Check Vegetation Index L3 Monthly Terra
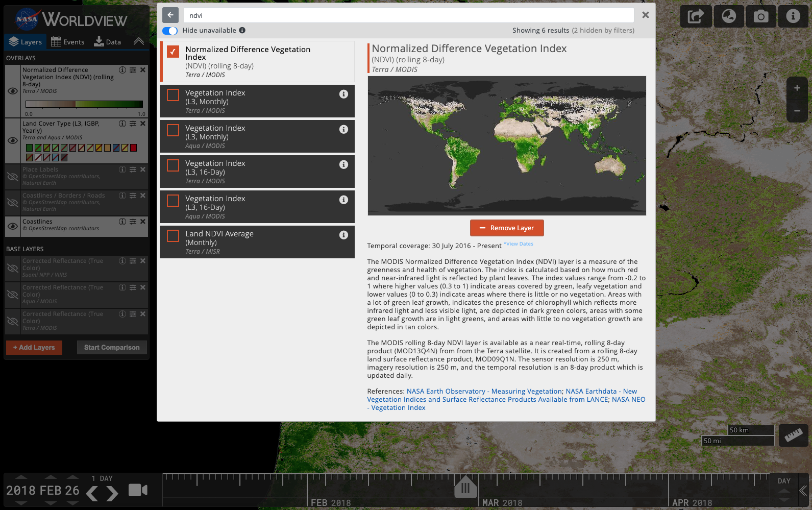812x510 pixels. 173,95
